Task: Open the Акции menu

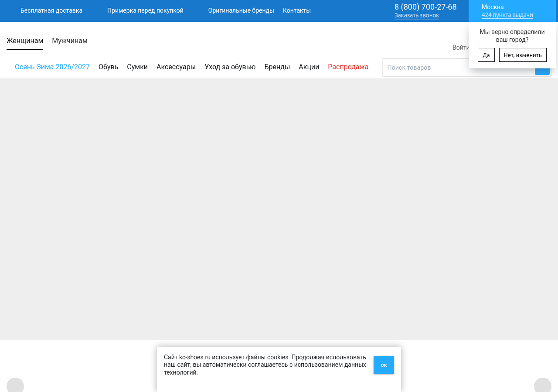Action: point(309,67)
